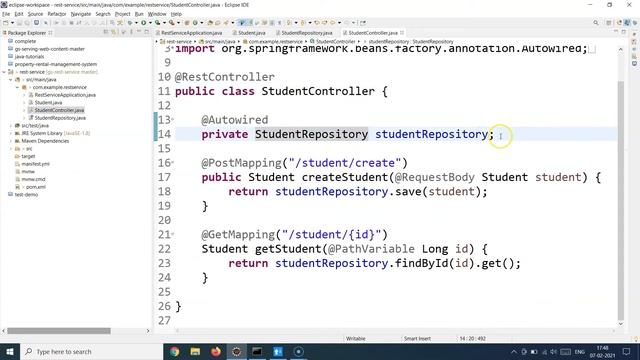Expand the src/test/java folder node

click(11, 126)
